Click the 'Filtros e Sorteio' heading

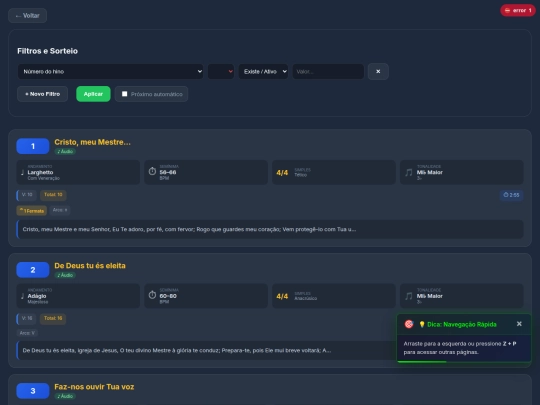pyautogui.click(x=48, y=51)
